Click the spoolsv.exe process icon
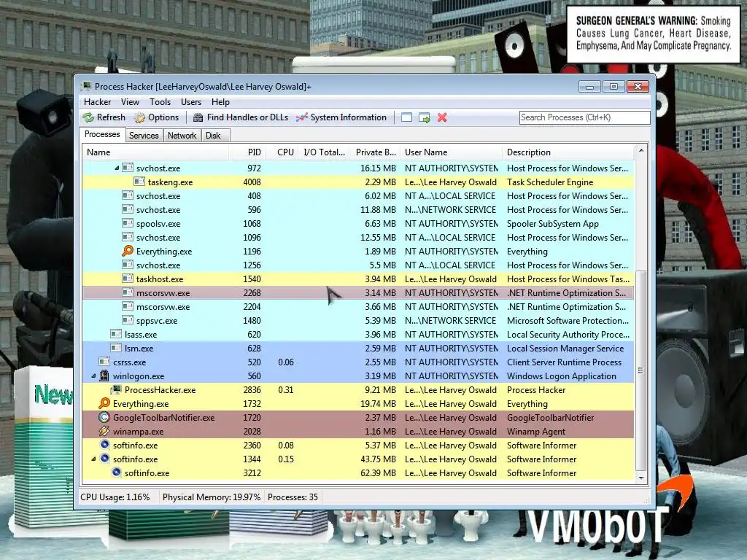 point(128,223)
